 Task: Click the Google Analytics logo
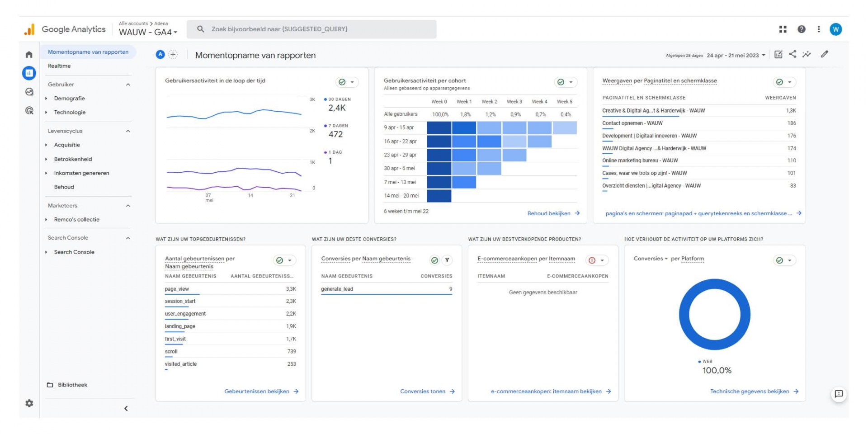click(65, 29)
